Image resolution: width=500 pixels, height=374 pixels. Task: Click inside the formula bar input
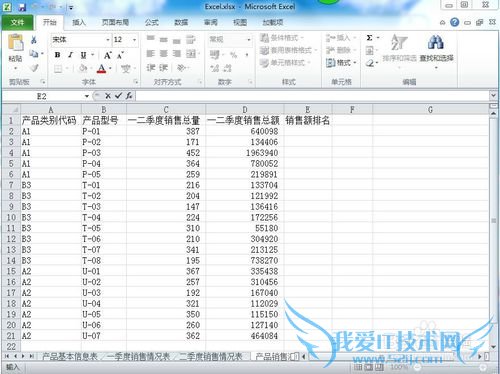point(313,96)
